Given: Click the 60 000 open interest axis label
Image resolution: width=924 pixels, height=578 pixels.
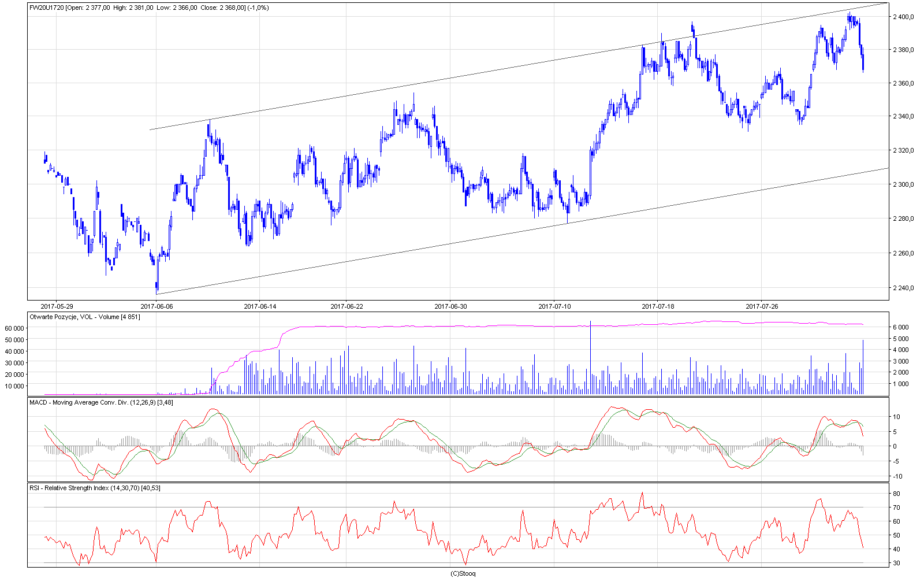Looking at the screenshot, I should 14,328.
